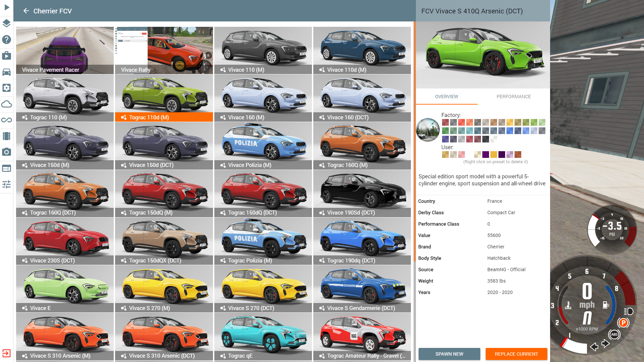This screenshot has height=362, width=644.
Task: Click the config icon beside Vivace S Gendarmerie (DCT)
Action: tap(322, 308)
